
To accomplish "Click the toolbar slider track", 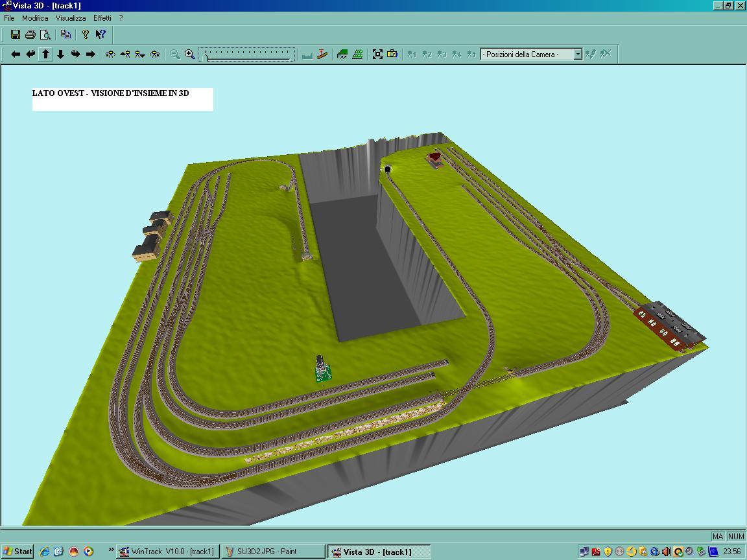I will (x=247, y=54).
